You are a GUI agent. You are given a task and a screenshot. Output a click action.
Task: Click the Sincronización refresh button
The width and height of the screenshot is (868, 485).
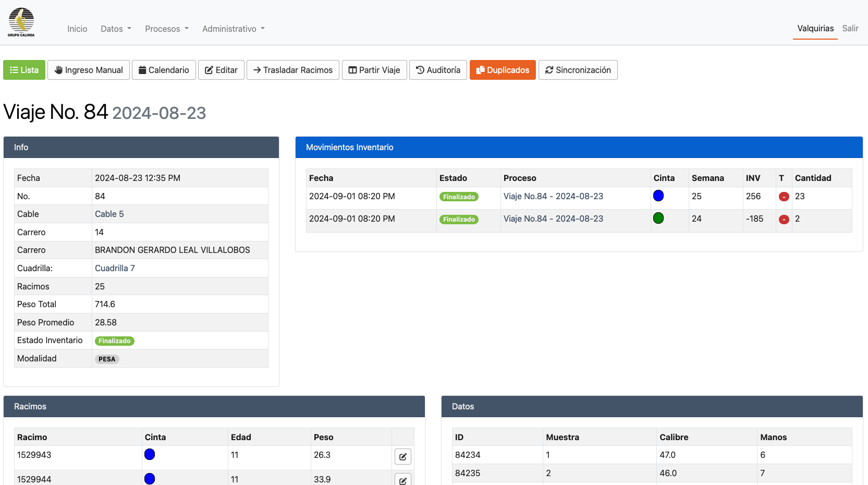coord(578,70)
